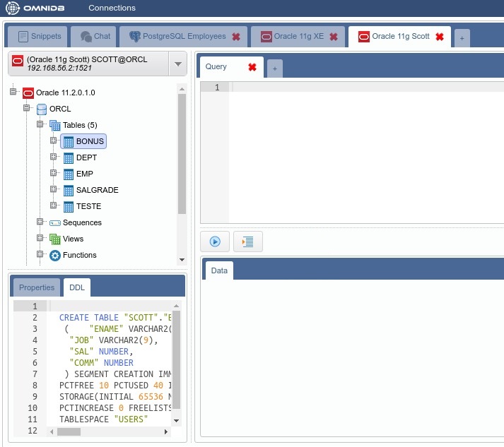The width and height of the screenshot is (504, 447).
Task: Open the Snippets tab
Action: click(x=40, y=36)
